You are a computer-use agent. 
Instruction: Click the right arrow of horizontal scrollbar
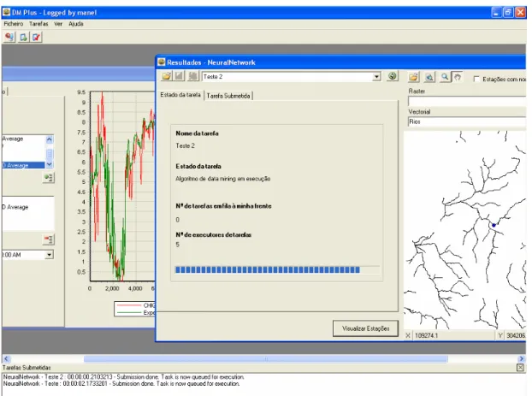pos(521,358)
